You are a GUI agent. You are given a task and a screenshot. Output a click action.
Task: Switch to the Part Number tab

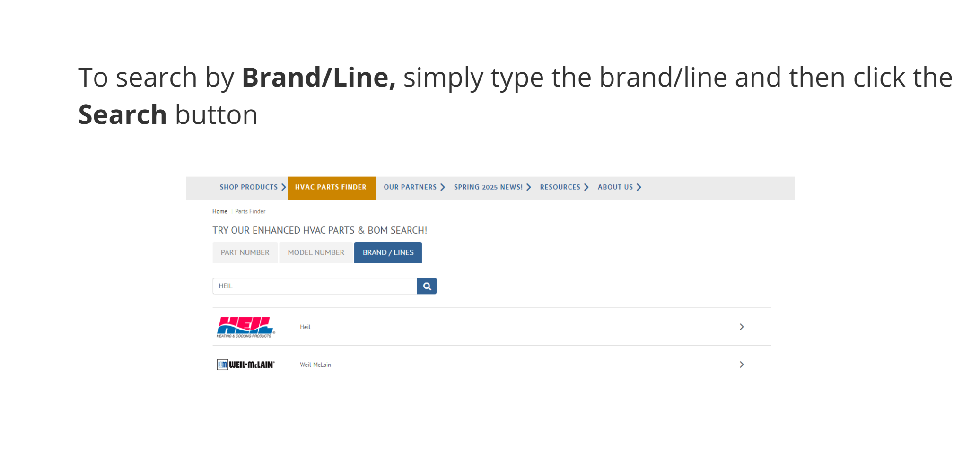245,252
